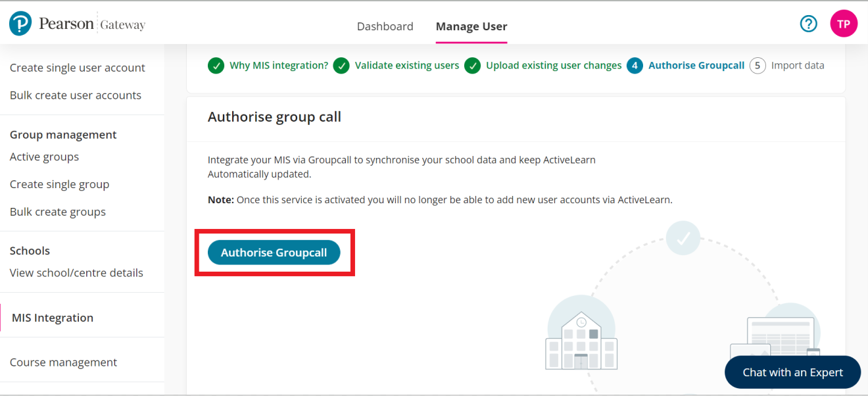The image size is (868, 396).
Task: Open the help question mark icon
Action: click(808, 24)
